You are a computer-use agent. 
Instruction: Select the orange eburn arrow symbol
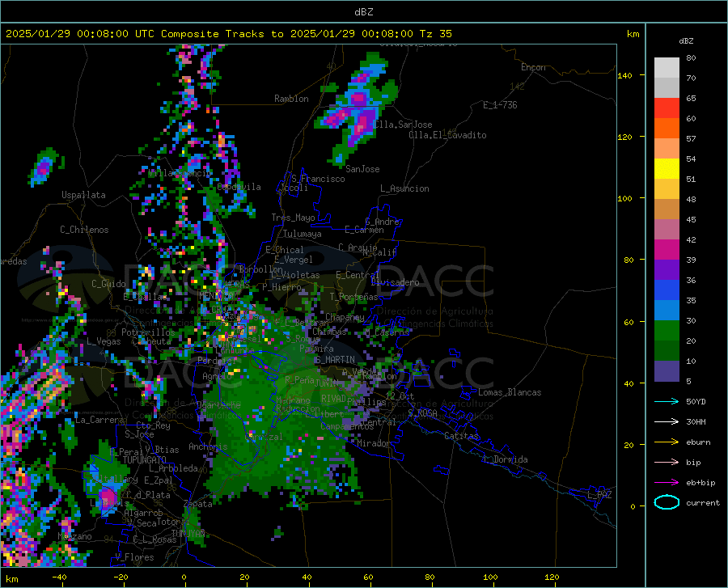point(667,442)
